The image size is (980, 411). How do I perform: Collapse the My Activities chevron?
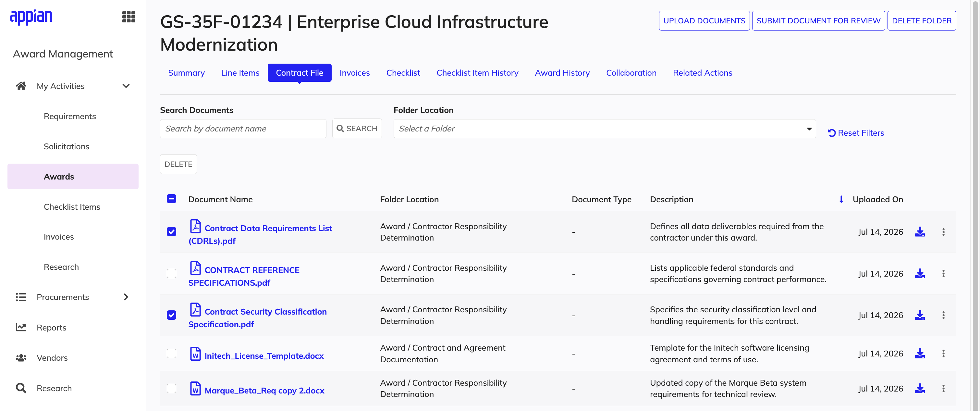(x=126, y=86)
